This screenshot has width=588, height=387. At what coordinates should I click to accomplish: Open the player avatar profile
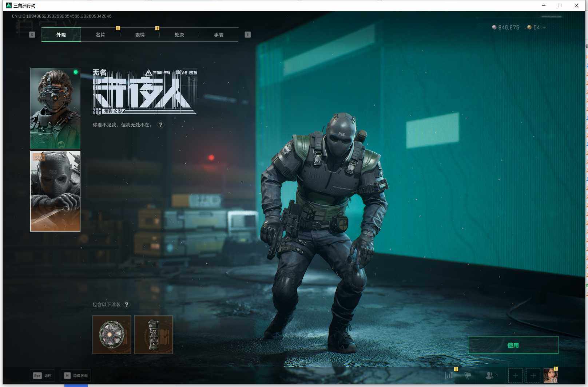[x=551, y=375]
